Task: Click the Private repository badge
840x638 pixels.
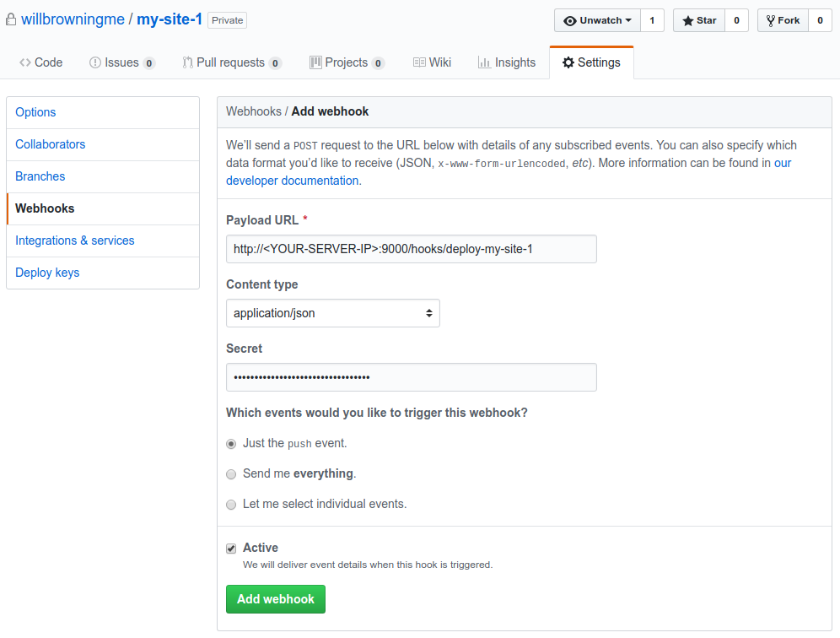Action: (x=227, y=20)
